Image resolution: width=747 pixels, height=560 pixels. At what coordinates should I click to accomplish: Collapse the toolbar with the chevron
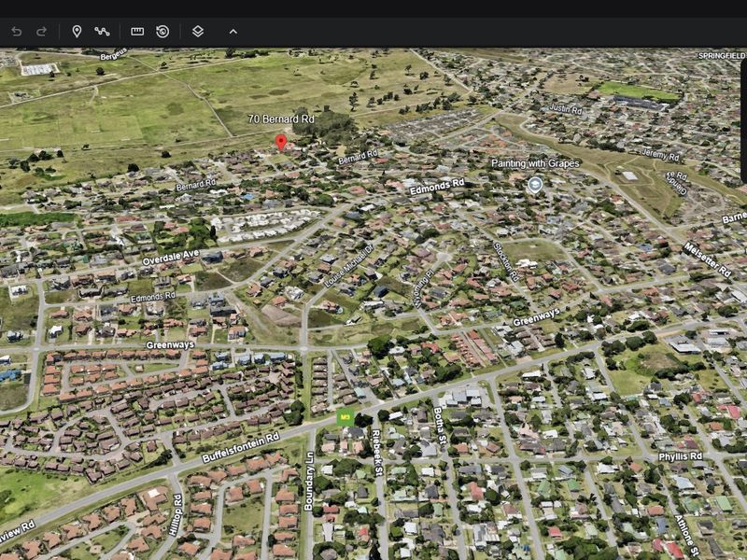(x=233, y=31)
